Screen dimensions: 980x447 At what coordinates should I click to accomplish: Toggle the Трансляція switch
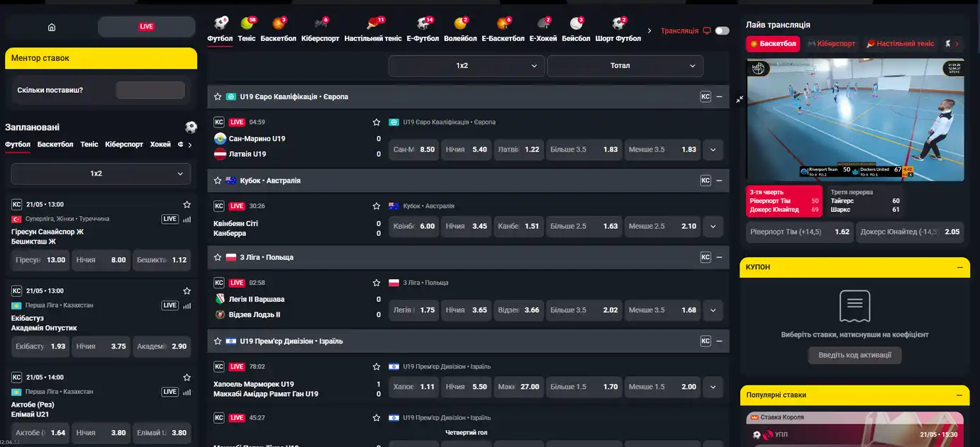[722, 30]
